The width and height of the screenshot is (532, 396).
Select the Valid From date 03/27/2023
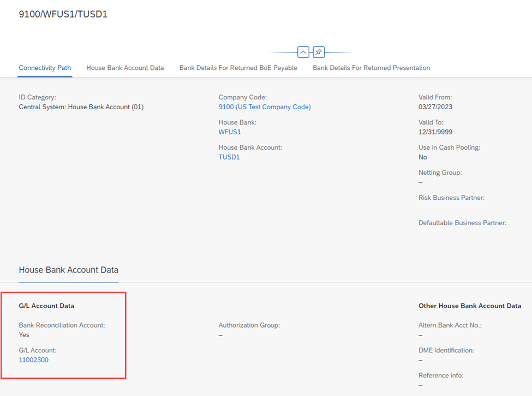(435, 107)
